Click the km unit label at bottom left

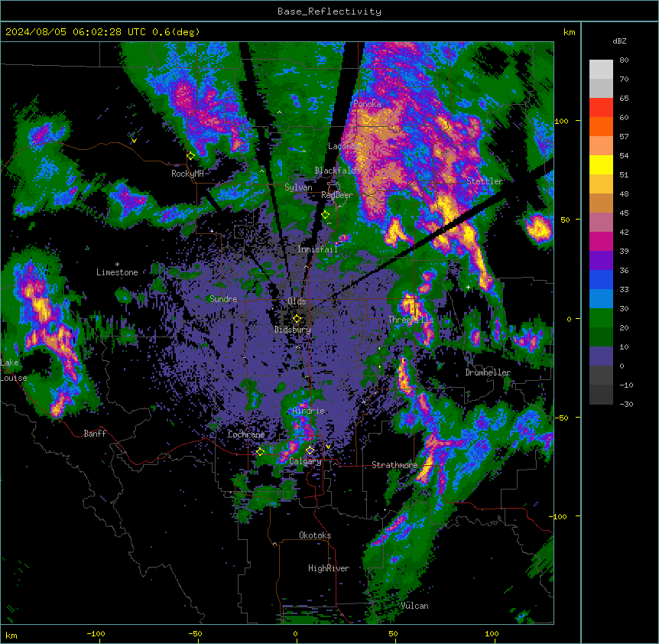pyautogui.click(x=11, y=636)
